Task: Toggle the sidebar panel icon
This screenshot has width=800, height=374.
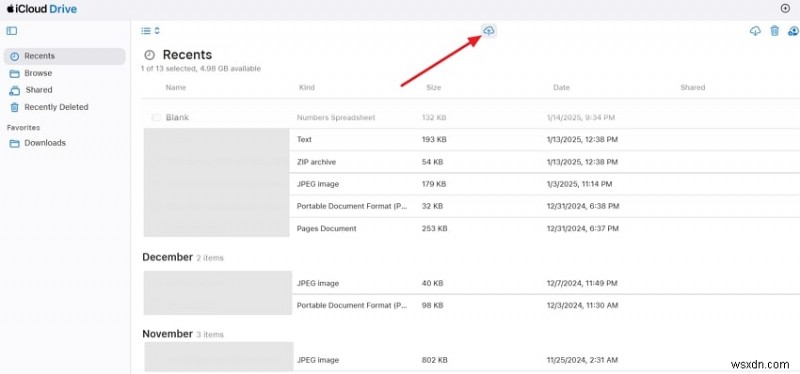Action: [x=12, y=31]
